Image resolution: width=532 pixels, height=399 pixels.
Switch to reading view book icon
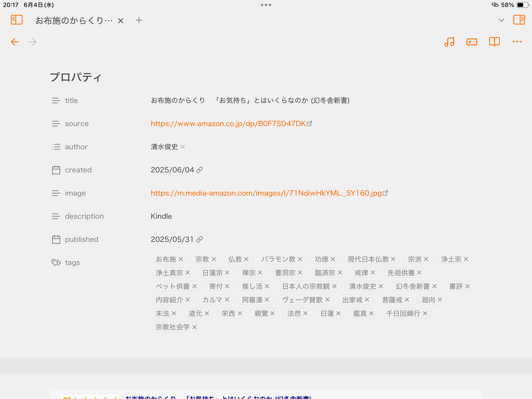[494, 42]
